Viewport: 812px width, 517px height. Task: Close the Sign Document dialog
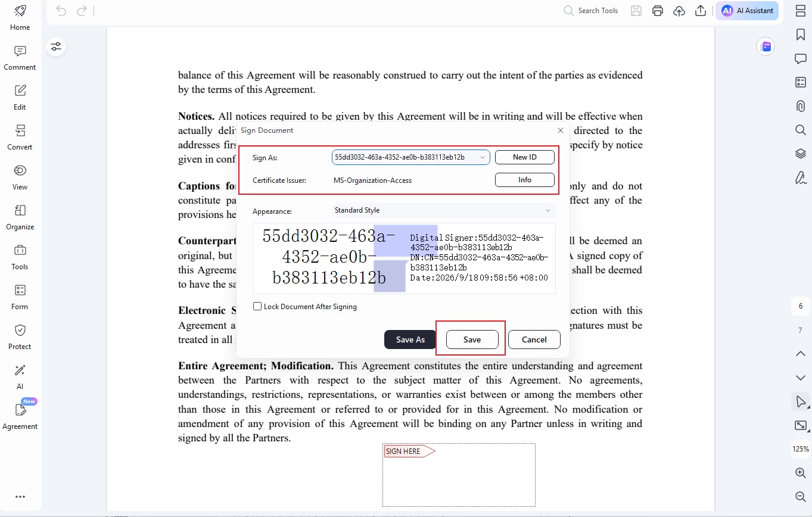tap(560, 130)
